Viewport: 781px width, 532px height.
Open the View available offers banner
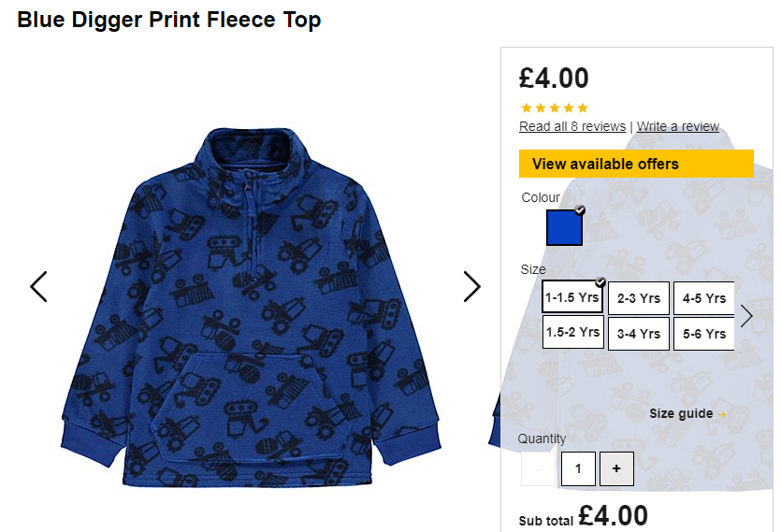click(636, 164)
